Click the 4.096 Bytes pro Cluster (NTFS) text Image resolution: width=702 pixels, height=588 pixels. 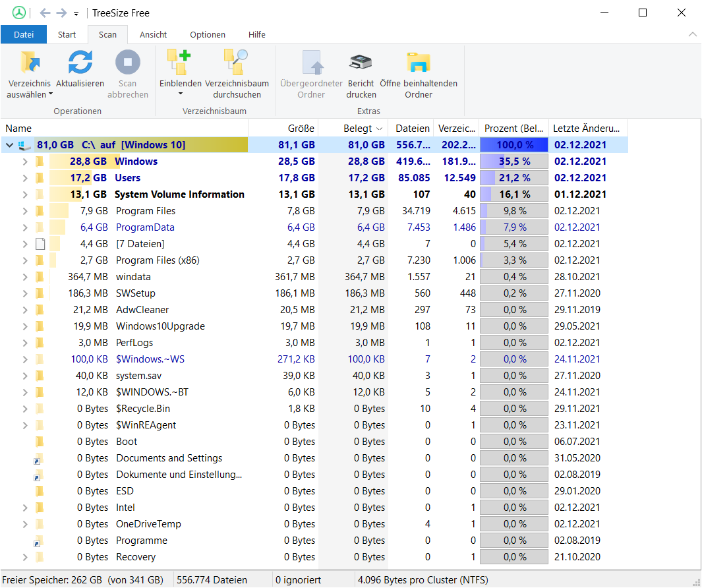point(423,580)
